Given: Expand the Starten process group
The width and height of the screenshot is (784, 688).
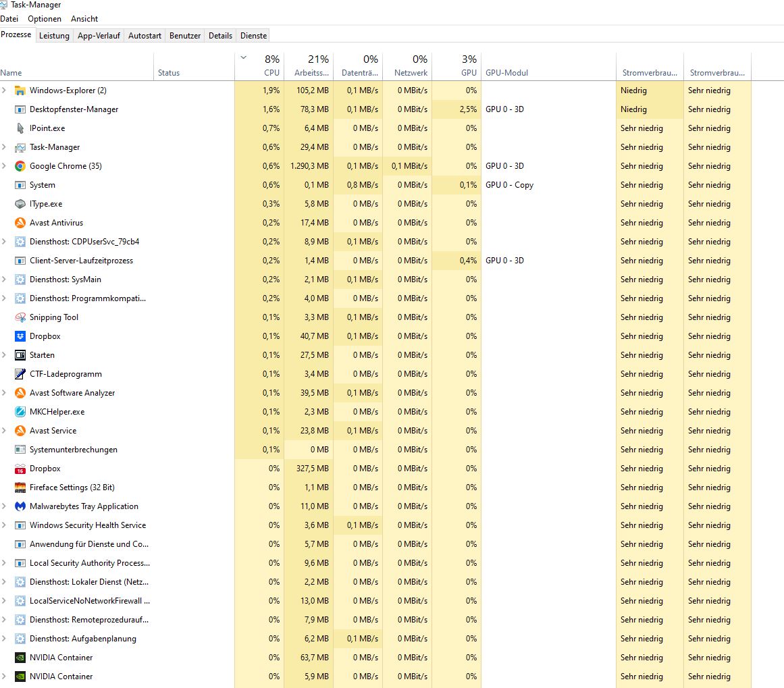Looking at the screenshot, I should pos(4,356).
